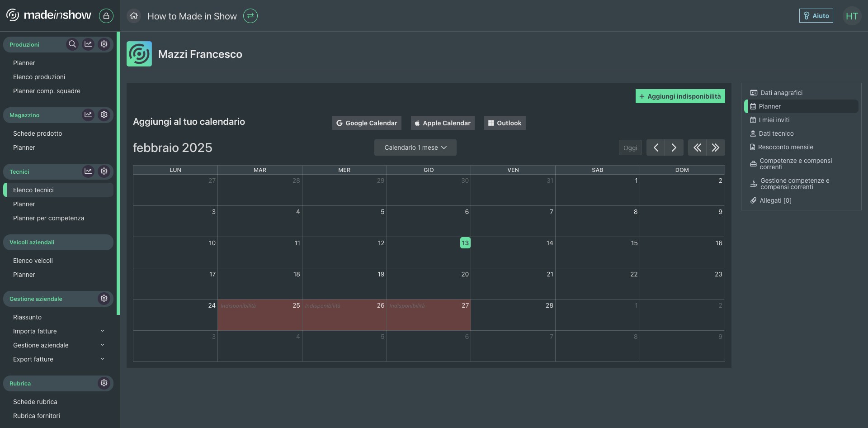Select the green switch arrows icon
Image resolution: width=868 pixels, height=428 pixels.
coord(250,16)
